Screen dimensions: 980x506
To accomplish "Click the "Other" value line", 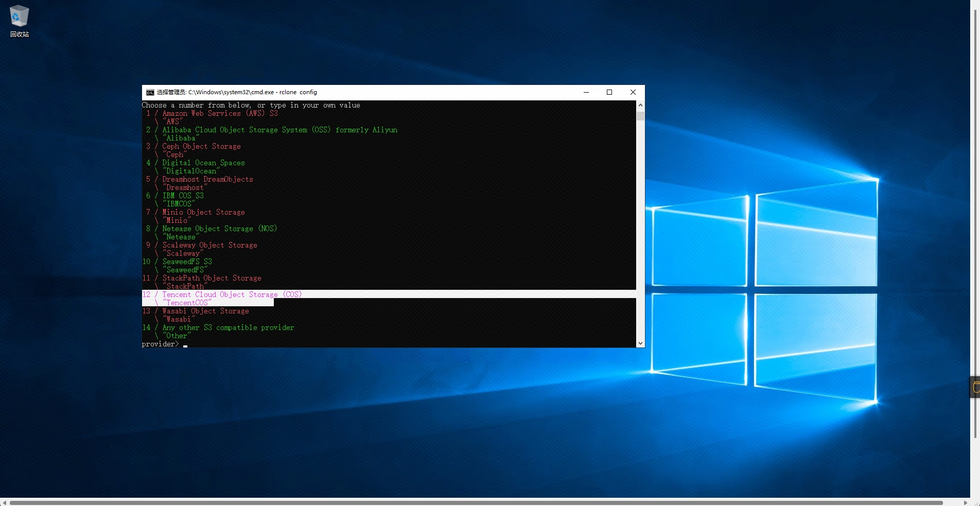I will click(x=173, y=336).
